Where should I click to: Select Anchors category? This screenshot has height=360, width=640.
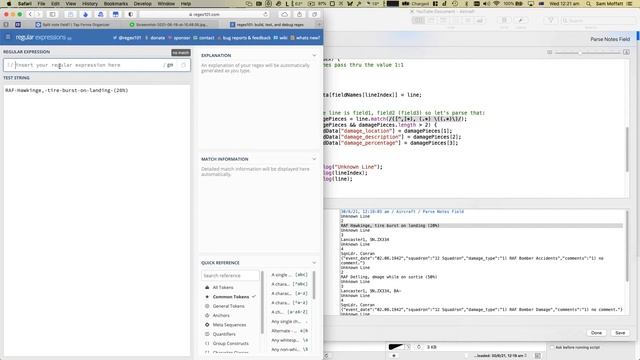click(x=217, y=316)
